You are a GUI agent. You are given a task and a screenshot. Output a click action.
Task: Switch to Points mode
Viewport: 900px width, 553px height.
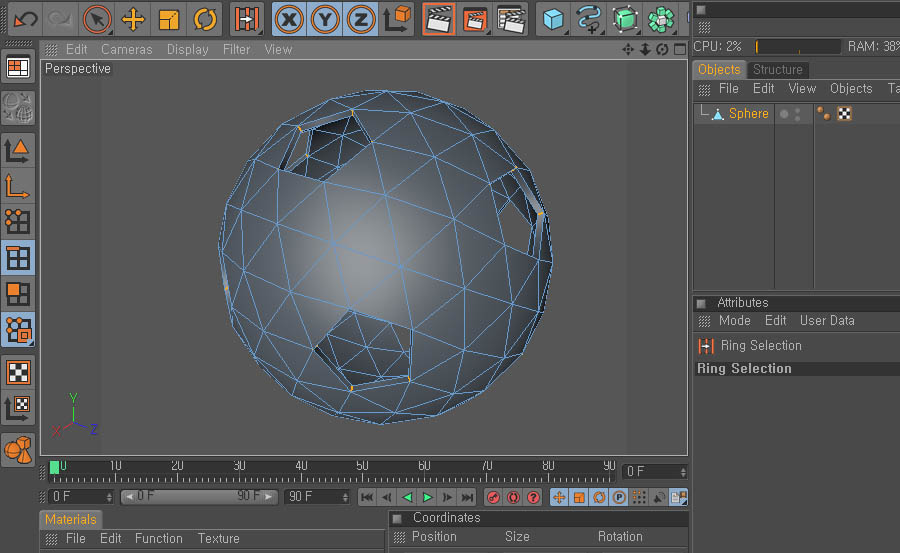[17, 222]
